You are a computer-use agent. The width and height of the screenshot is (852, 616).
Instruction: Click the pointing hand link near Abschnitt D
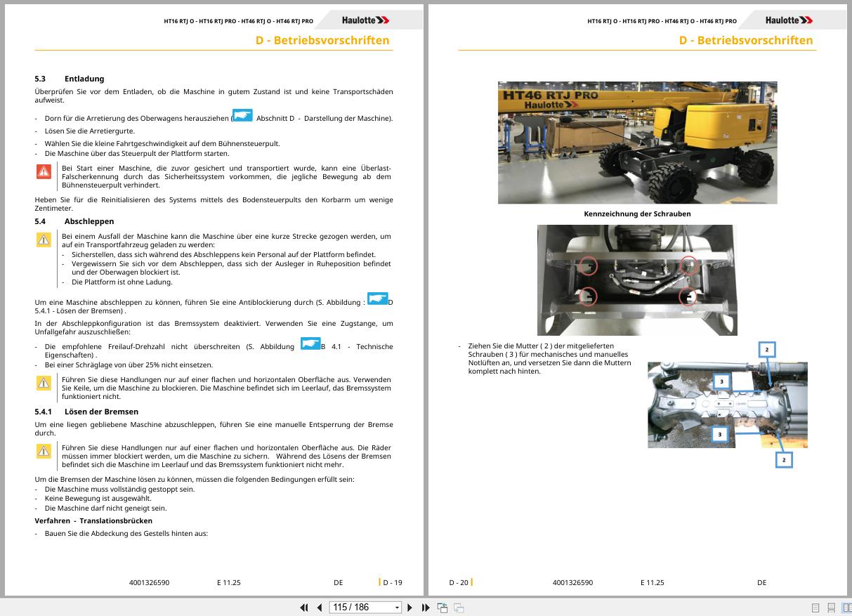[242, 116]
